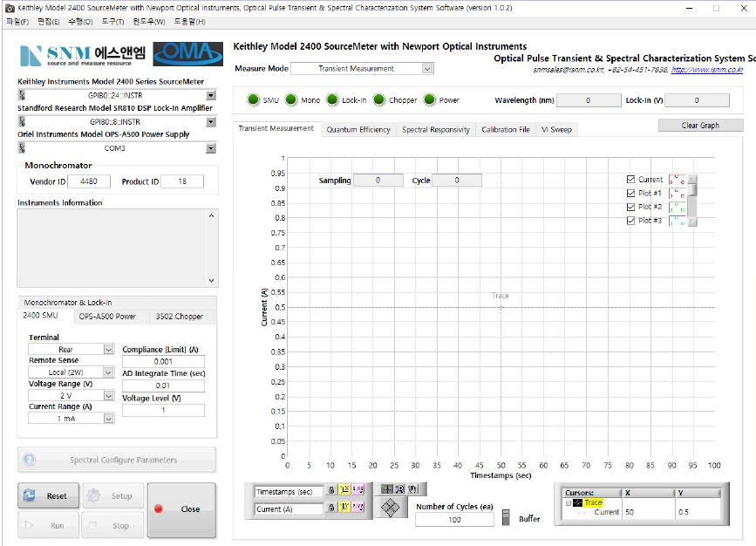Uncheck the Plot #1 visibility checkbox
Viewport: 756px width, 546px height.
coord(630,193)
